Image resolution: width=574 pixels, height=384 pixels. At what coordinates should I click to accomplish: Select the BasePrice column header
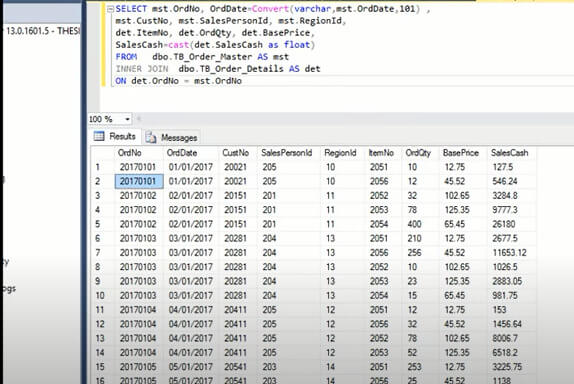[x=463, y=153]
